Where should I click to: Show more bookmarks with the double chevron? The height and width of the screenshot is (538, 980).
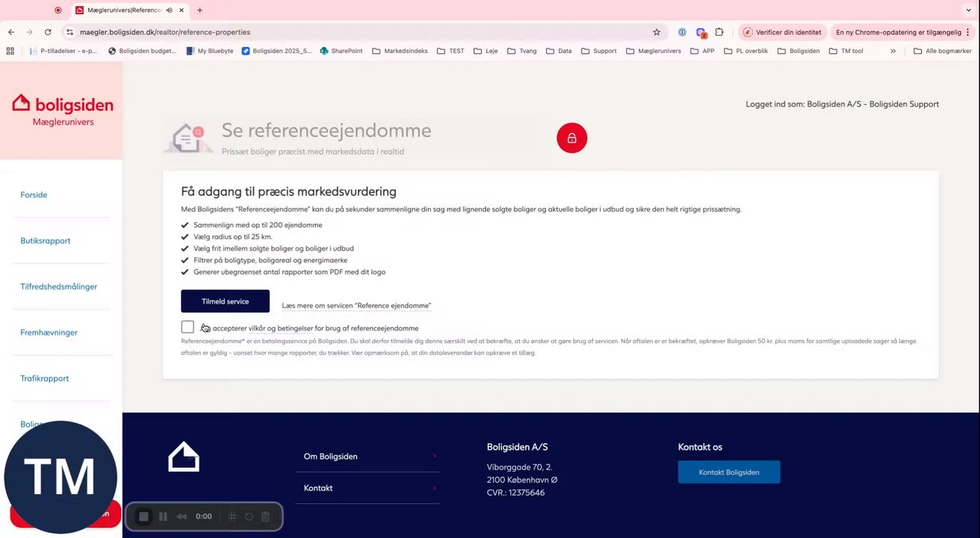[x=893, y=51]
